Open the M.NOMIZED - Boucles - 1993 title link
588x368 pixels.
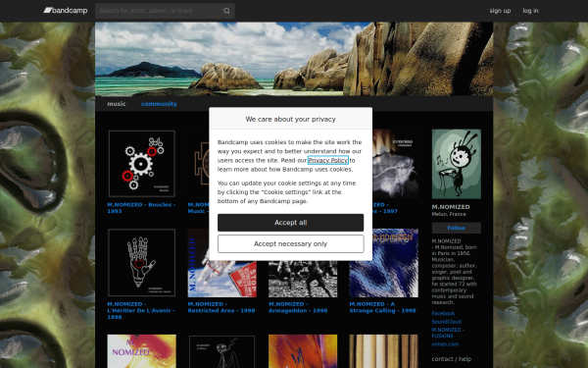pos(141,208)
